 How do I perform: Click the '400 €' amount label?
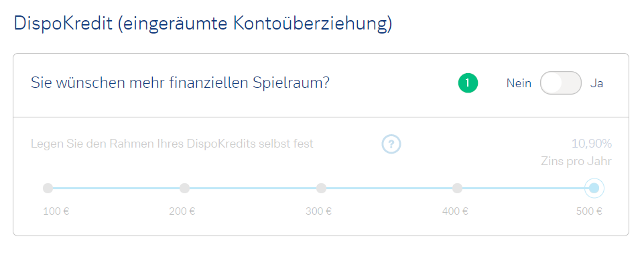[x=455, y=212]
